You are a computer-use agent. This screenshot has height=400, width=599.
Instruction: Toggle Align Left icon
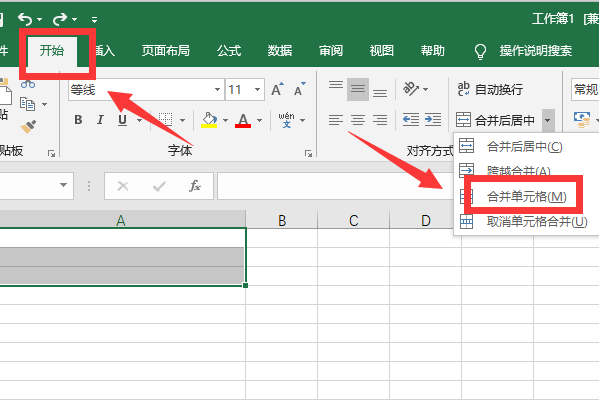tap(336, 120)
